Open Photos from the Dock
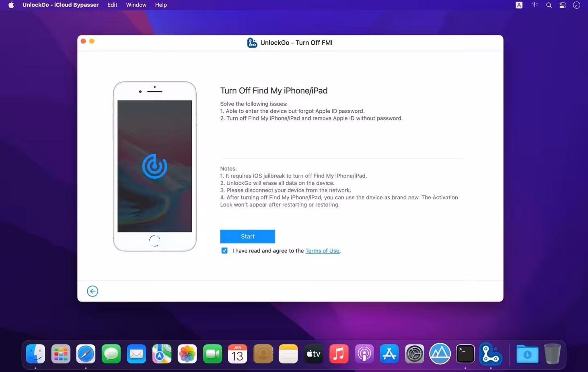588x372 pixels. click(187, 354)
